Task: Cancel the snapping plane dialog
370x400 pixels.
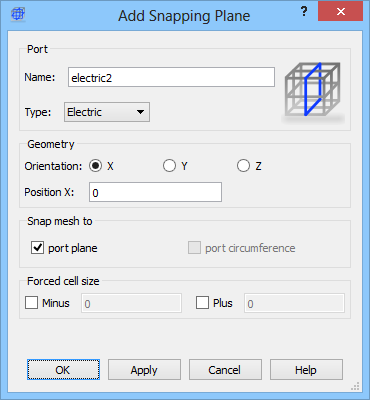Action: tap(225, 369)
